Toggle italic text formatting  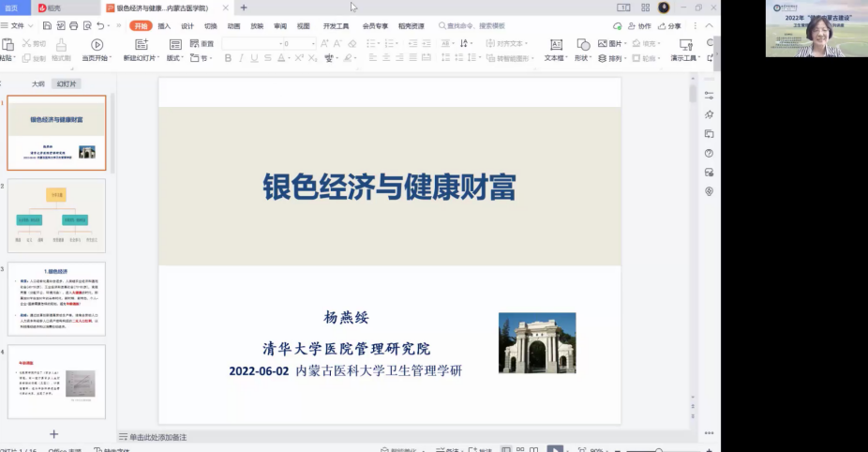pos(241,58)
